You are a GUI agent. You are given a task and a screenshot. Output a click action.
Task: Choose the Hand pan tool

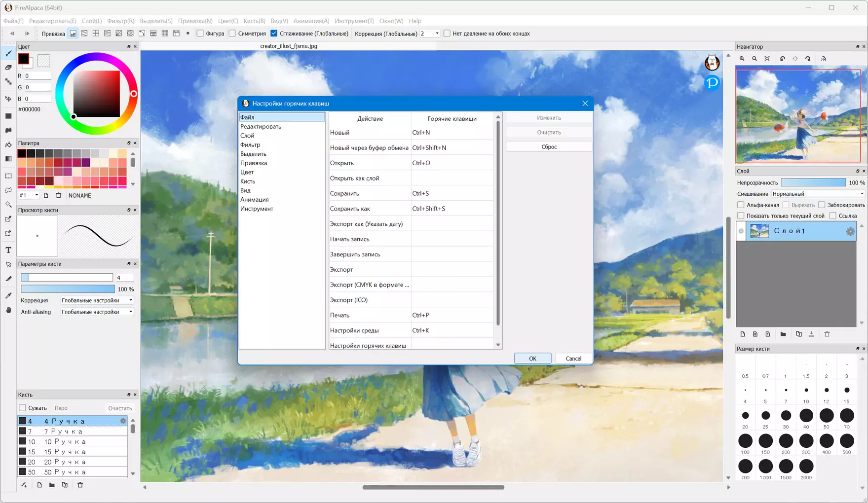pos(8,310)
